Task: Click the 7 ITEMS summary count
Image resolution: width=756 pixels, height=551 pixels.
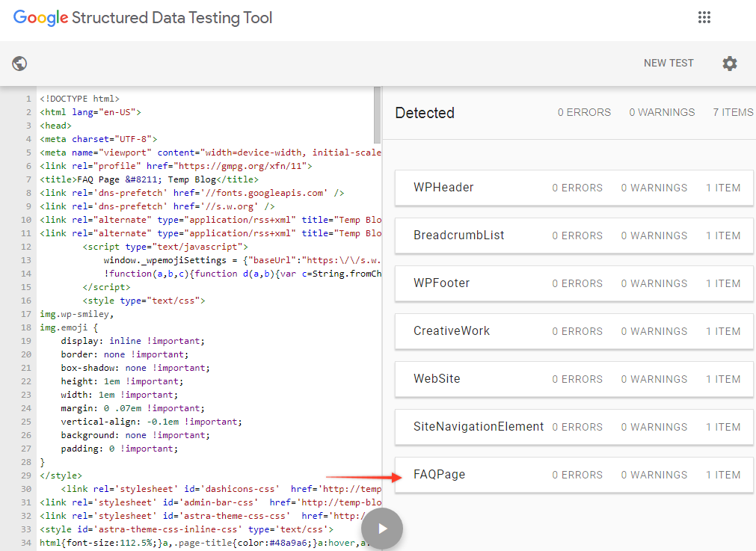Action: (x=732, y=113)
